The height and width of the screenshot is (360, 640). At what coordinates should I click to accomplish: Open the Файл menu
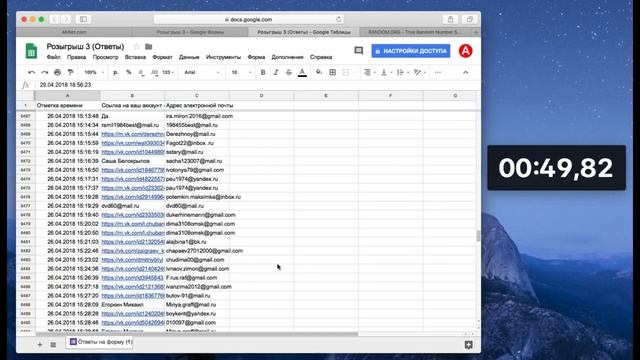pyautogui.click(x=53, y=57)
